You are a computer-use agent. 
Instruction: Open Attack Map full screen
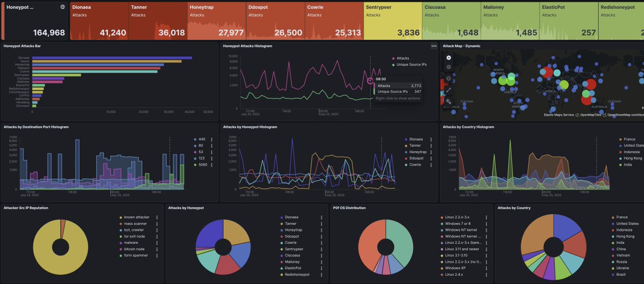tap(449, 90)
